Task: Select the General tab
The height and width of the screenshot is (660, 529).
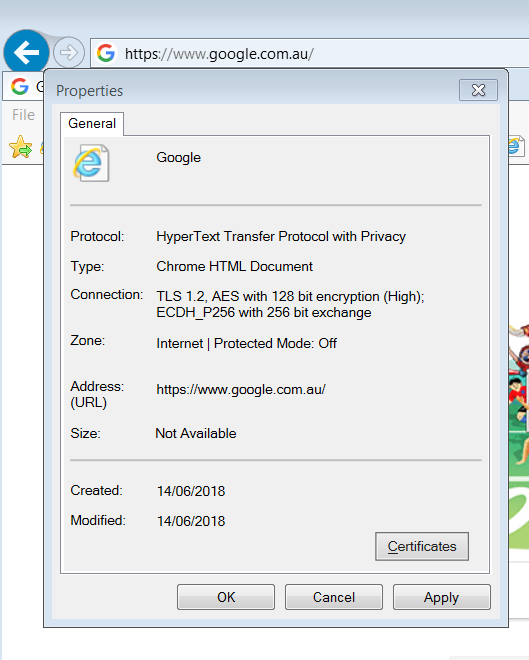Action: (92, 124)
